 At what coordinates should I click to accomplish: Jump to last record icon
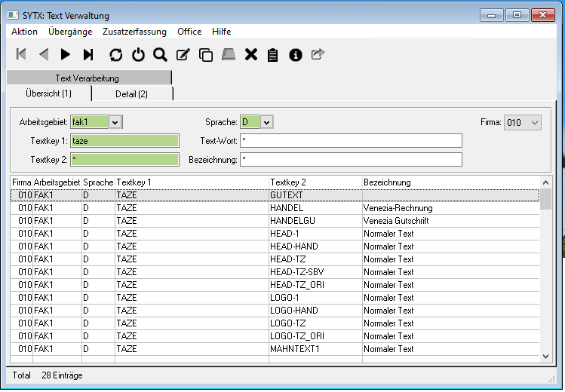point(88,54)
